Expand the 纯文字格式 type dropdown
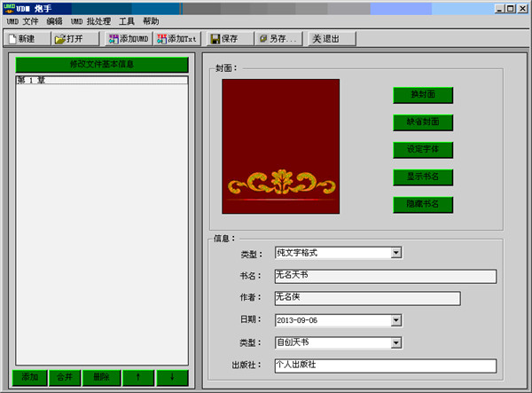 tap(396, 253)
